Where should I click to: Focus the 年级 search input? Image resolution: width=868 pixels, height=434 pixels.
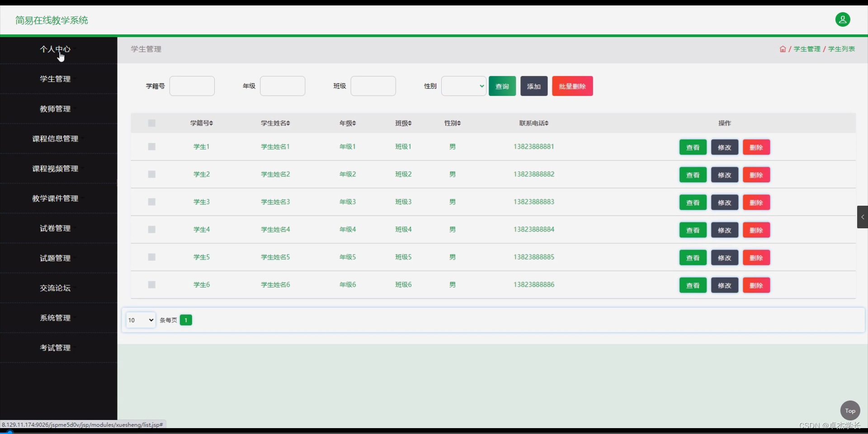click(283, 86)
